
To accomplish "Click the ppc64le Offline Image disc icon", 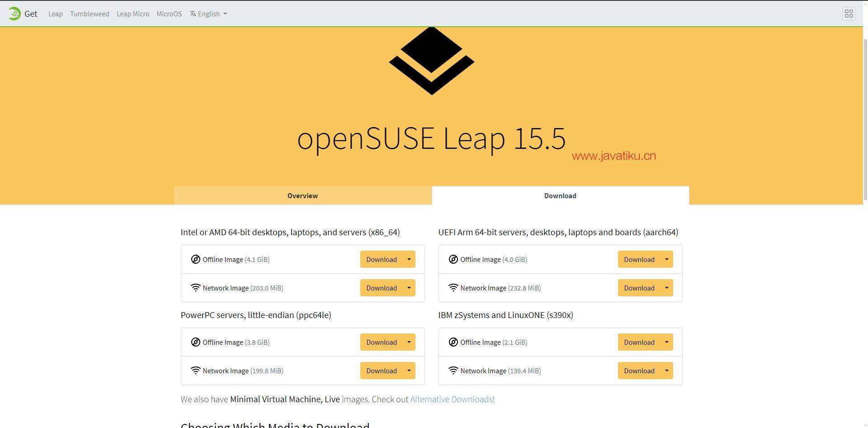I will pyautogui.click(x=195, y=342).
